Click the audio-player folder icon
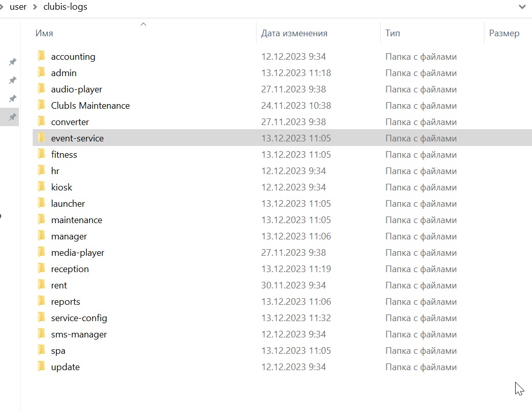Viewport: 532px width, 413px height. pyautogui.click(x=41, y=89)
